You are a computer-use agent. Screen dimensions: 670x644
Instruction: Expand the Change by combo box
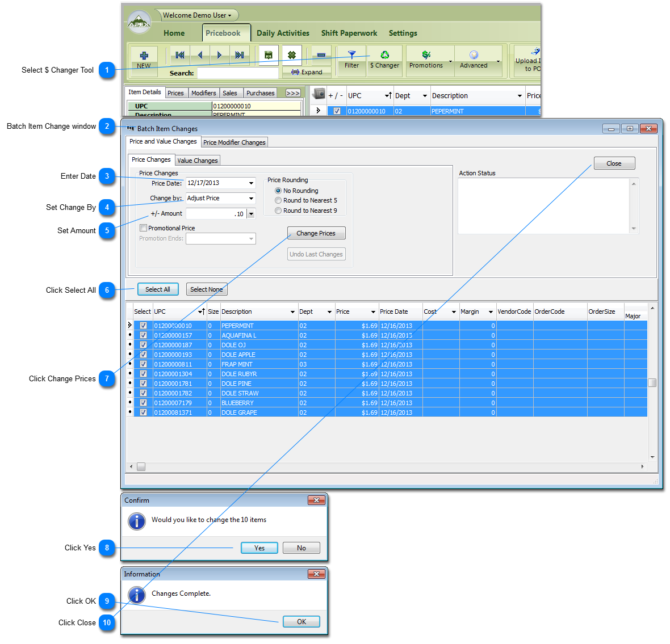coord(251,199)
